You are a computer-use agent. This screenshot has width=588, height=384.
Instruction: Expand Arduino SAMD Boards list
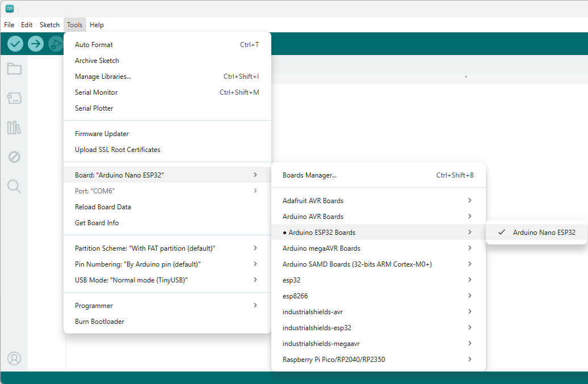pos(379,264)
